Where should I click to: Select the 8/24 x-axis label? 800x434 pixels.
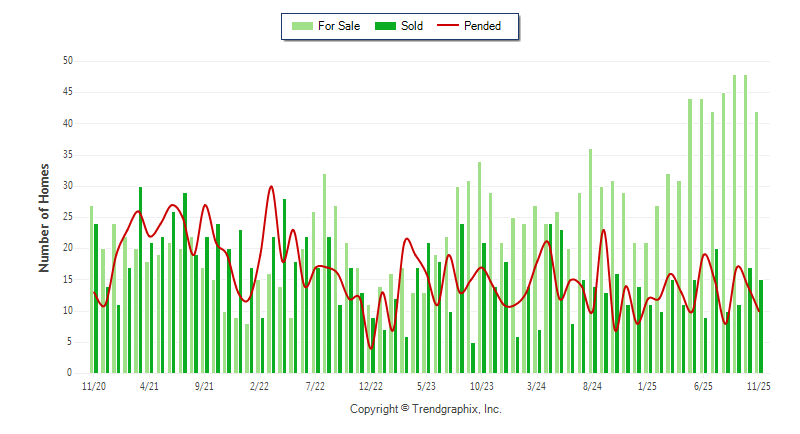click(x=592, y=385)
